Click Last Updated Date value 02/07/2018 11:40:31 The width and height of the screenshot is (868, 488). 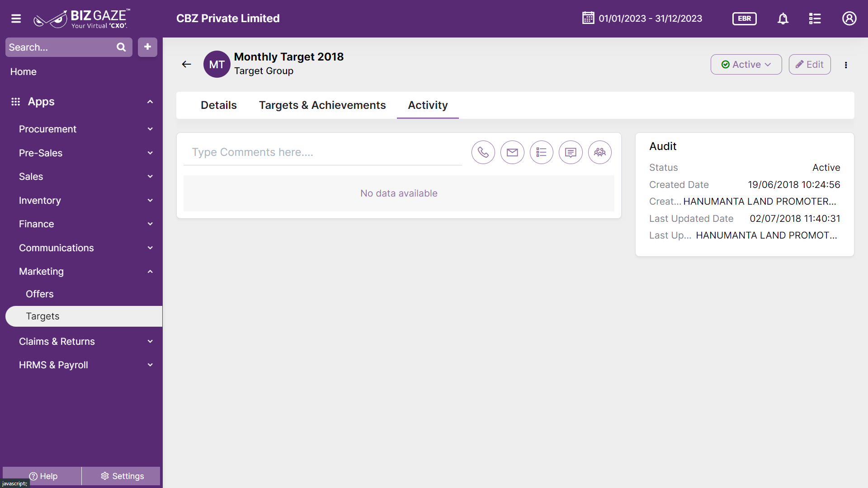click(x=795, y=219)
